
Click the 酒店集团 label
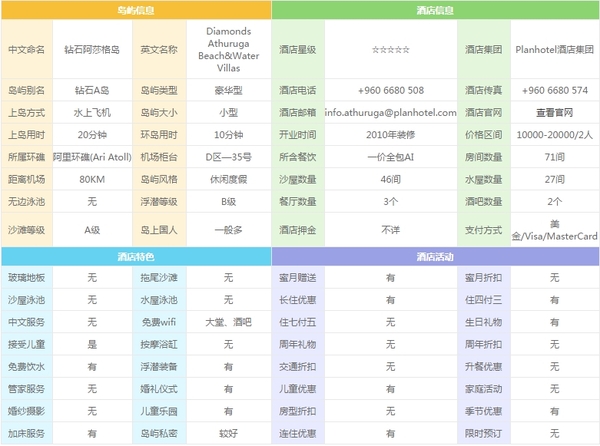tap(484, 49)
